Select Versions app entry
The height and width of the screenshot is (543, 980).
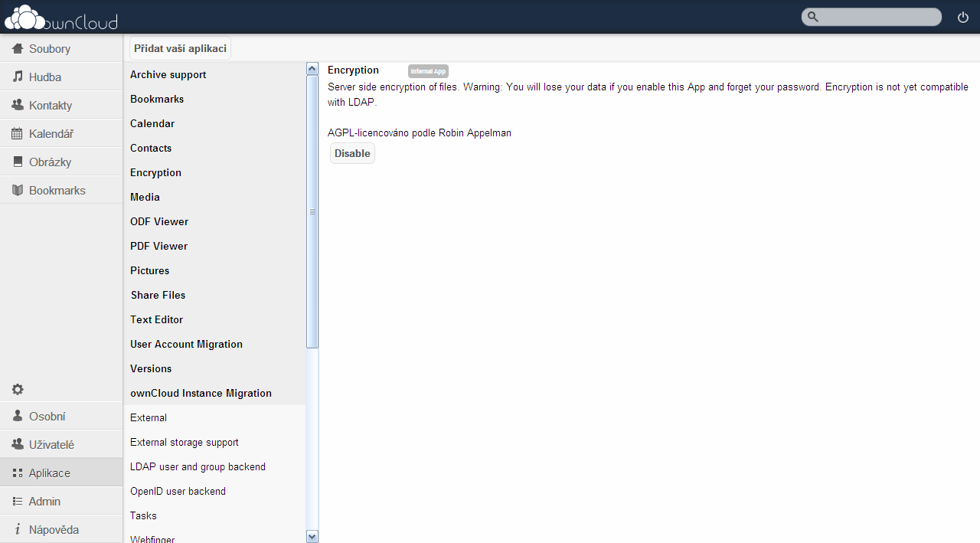214,368
